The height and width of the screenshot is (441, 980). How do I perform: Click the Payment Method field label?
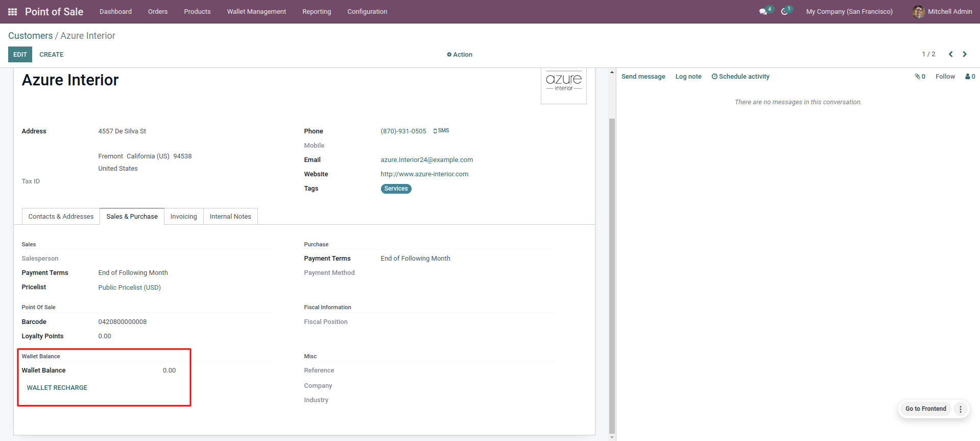click(x=329, y=273)
